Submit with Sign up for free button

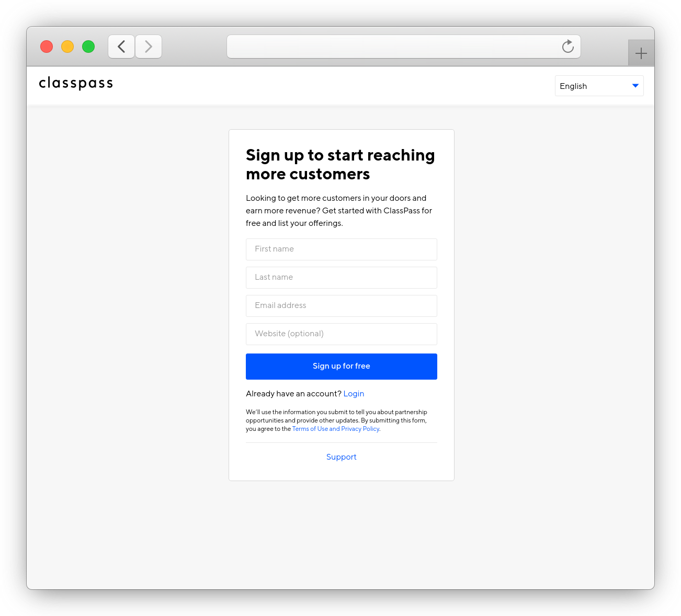tap(342, 367)
